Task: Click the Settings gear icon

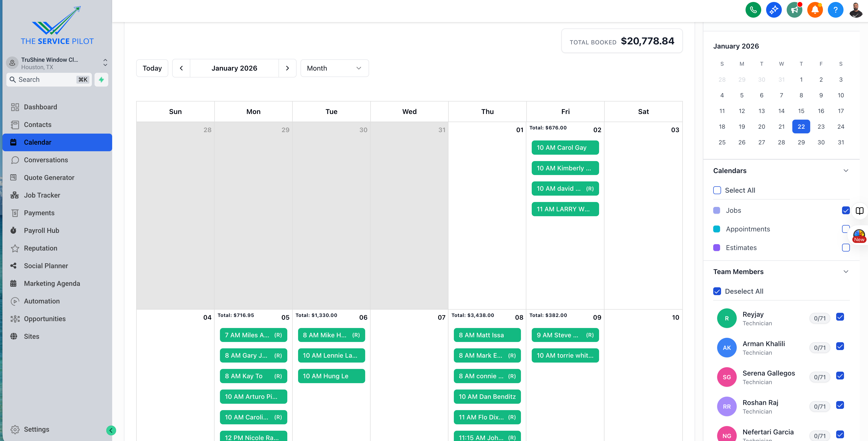Action: (x=15, y=429)
